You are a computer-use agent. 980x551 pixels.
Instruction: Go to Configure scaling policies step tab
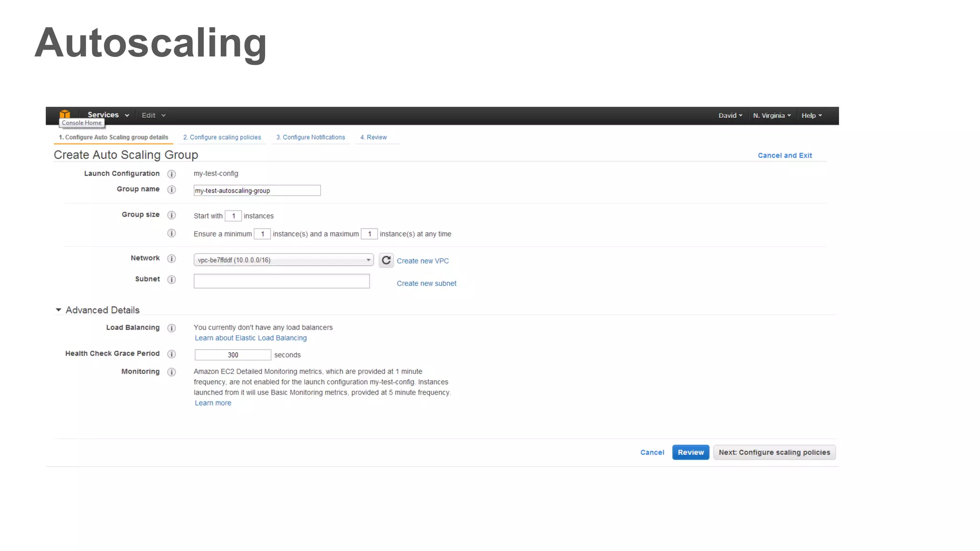(222, 137)
